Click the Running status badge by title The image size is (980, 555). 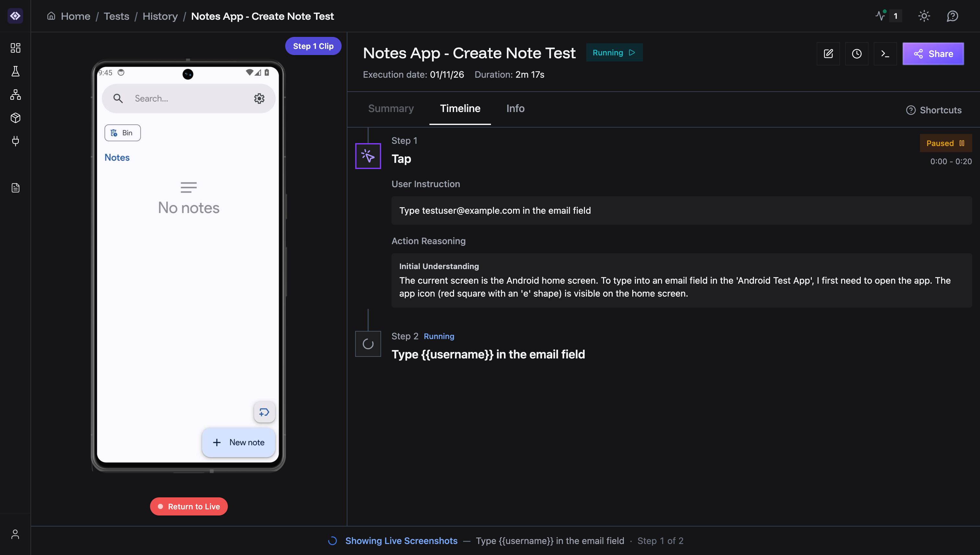tap(614, 52)
